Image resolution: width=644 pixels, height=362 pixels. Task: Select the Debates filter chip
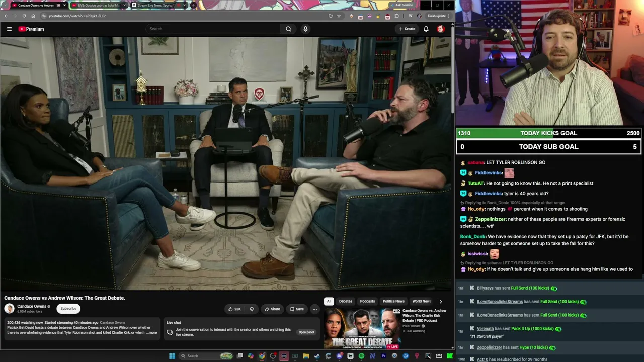346,301
